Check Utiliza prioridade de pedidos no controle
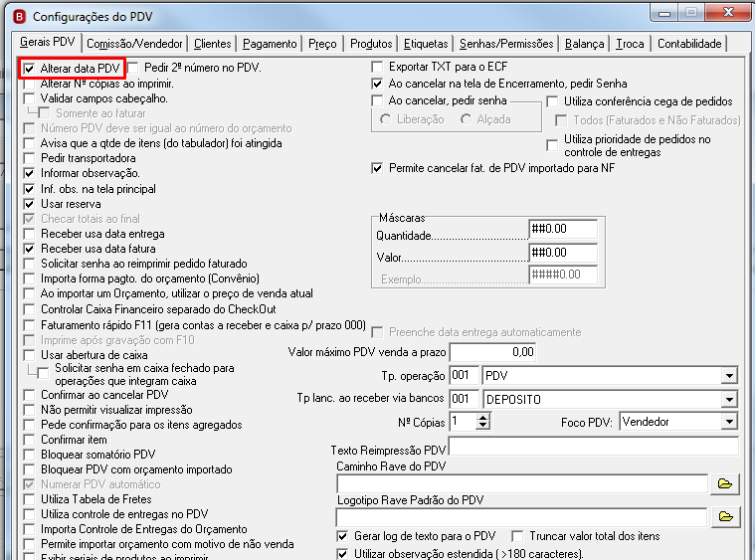 click(553, 145)
